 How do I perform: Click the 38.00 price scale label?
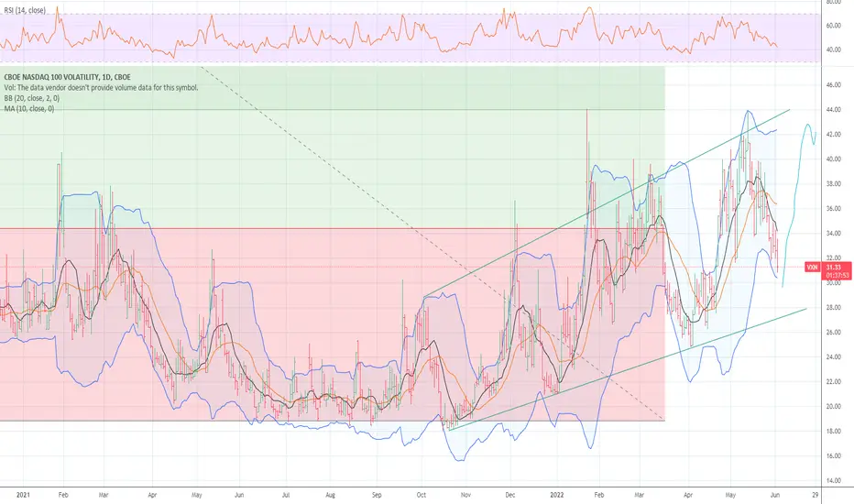(x=833, y=184)
